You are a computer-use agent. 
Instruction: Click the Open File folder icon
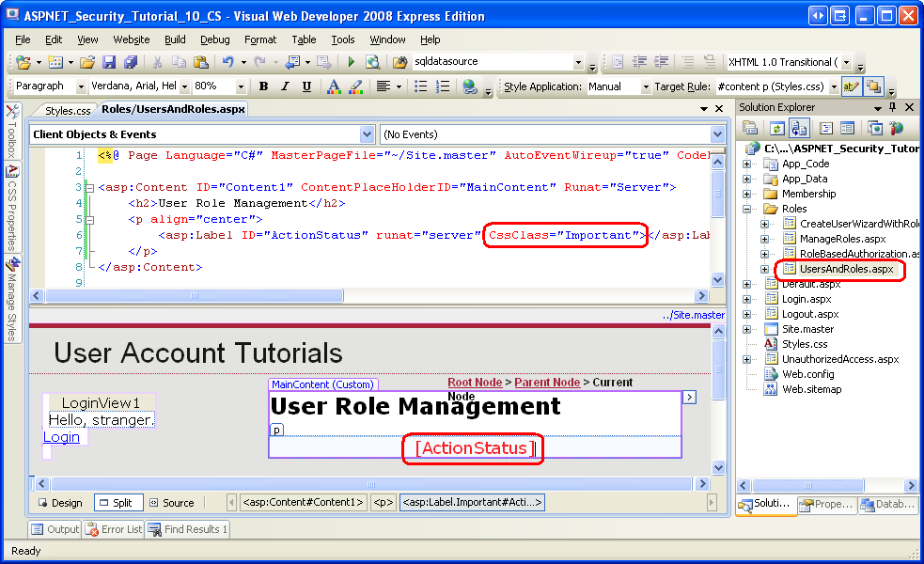[x=87, y=62]
